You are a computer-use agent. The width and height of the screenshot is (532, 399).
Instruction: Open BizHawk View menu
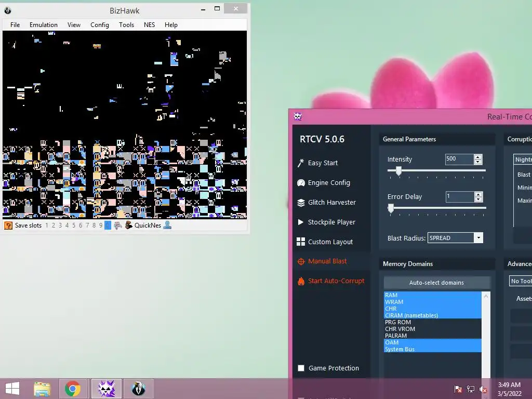[74, 25]
